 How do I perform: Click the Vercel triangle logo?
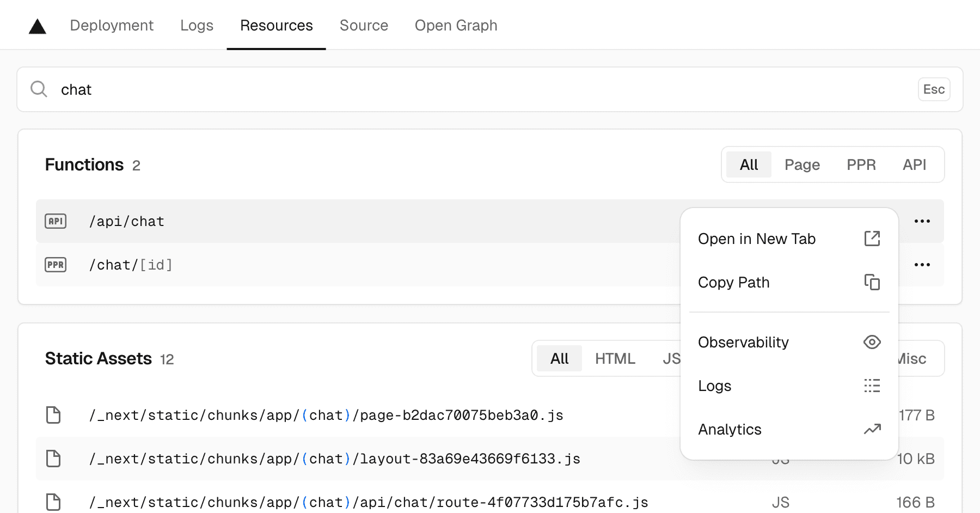[37, 26]
